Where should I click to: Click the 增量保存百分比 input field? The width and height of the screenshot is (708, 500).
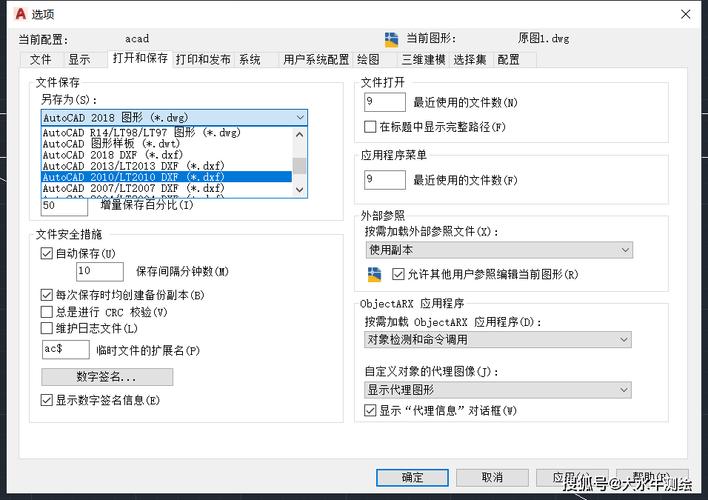[x=64, y=206]
